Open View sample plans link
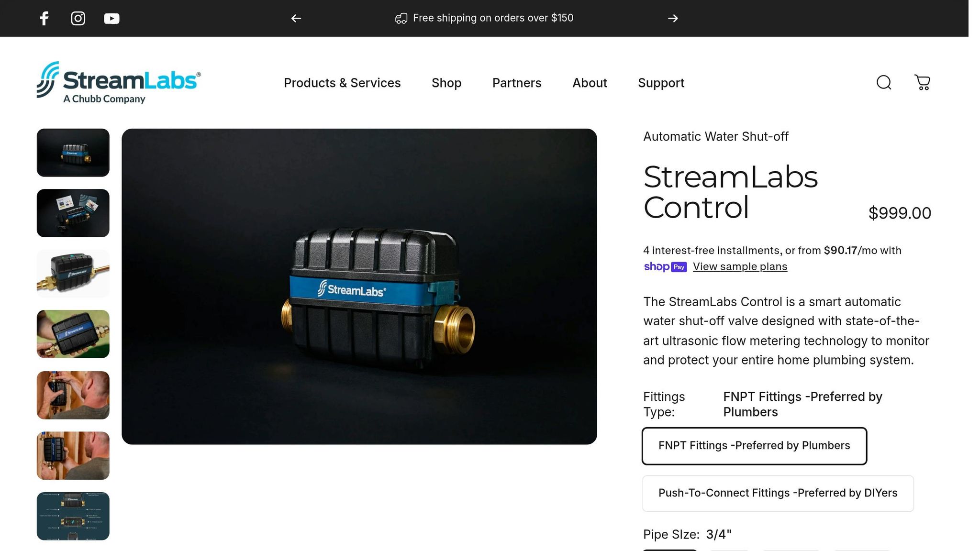The image size is (980, 551). tap(740, 266)
